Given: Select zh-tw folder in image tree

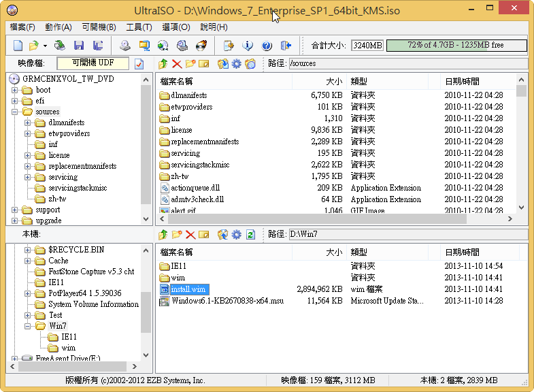Looking at the screenshot, I should [57, 199].
